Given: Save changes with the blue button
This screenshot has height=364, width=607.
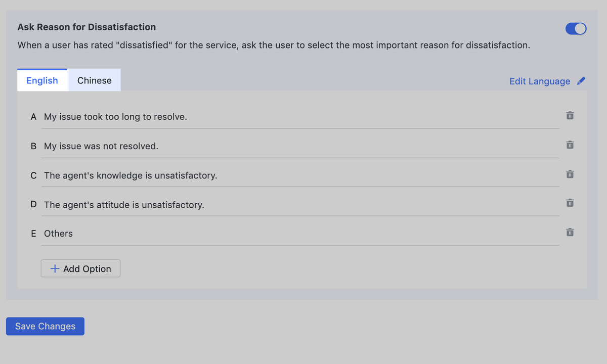Looking at the screenshot, I should coord(45,327).
